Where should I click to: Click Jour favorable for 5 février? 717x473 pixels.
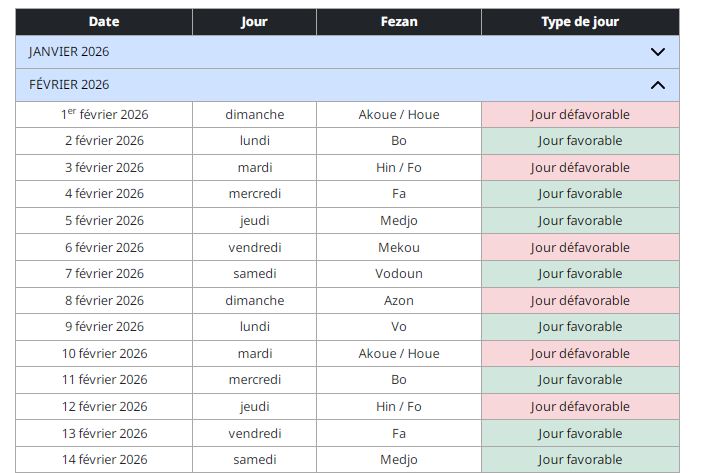coord(580,220)
